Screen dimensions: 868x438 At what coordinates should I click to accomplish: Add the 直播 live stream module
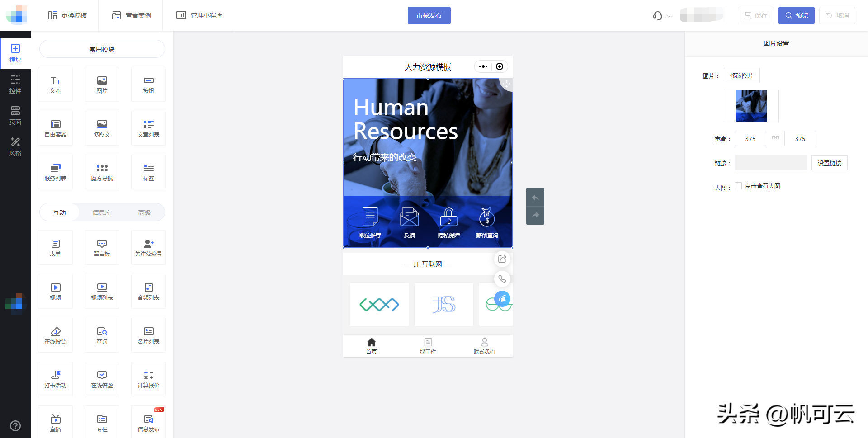[55, 422]
